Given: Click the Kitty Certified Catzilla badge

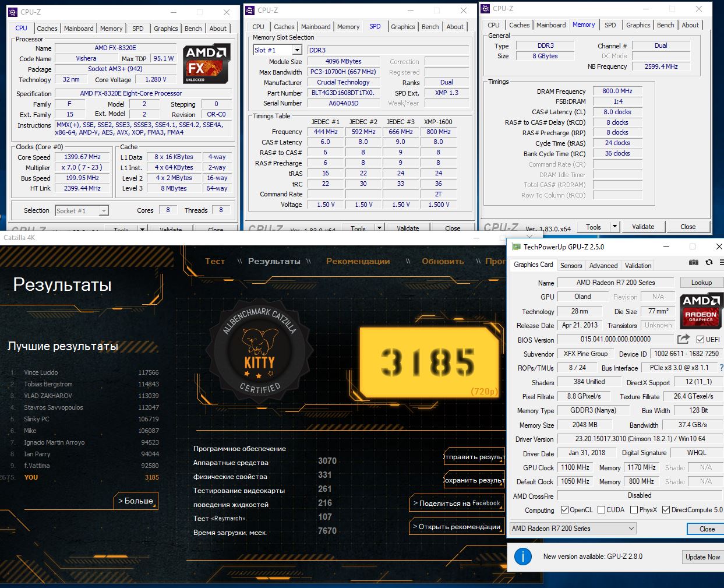Looking at the screenshot, I should [x=259, y=351].
